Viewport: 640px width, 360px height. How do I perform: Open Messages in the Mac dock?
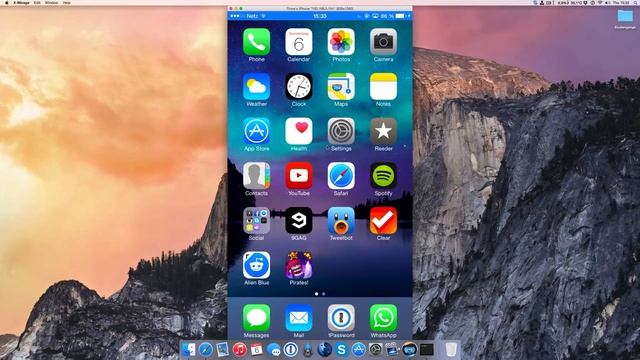pos(274,350)
